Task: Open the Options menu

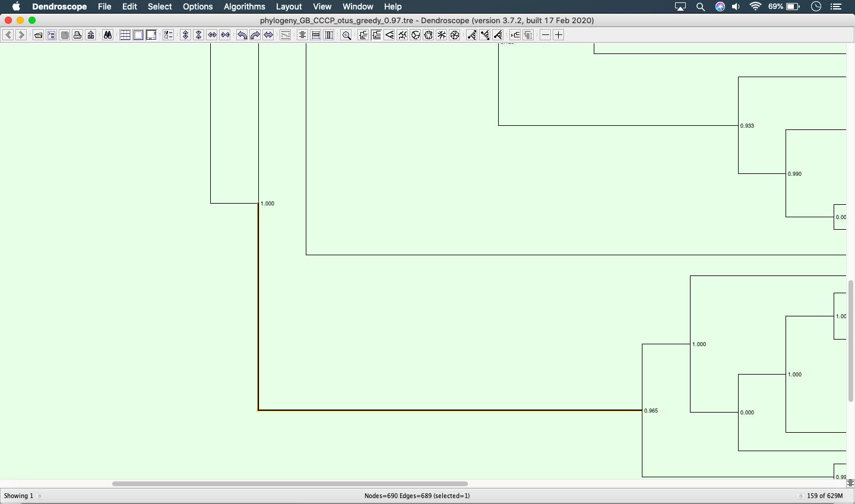Action: [x=198, y=7]
